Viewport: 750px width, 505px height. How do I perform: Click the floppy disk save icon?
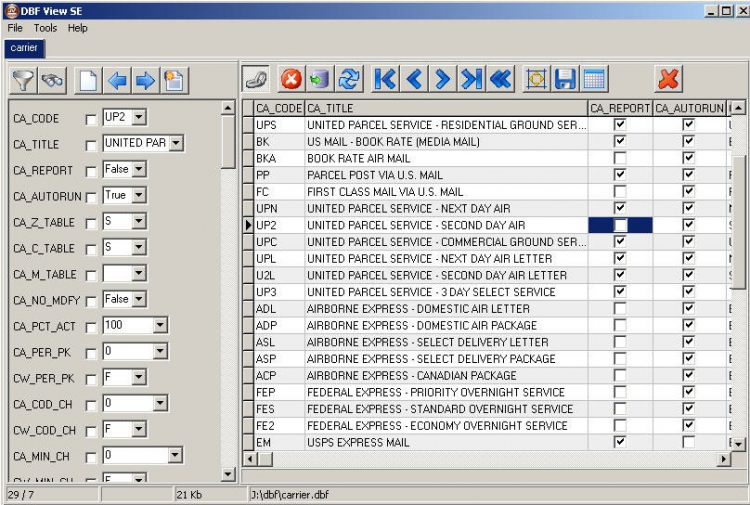coord(565,79)
